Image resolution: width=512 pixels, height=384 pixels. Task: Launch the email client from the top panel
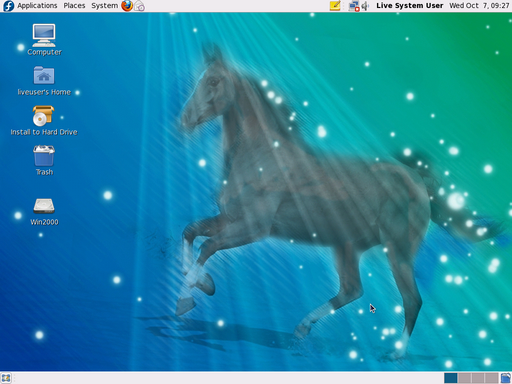pos(139,6)
